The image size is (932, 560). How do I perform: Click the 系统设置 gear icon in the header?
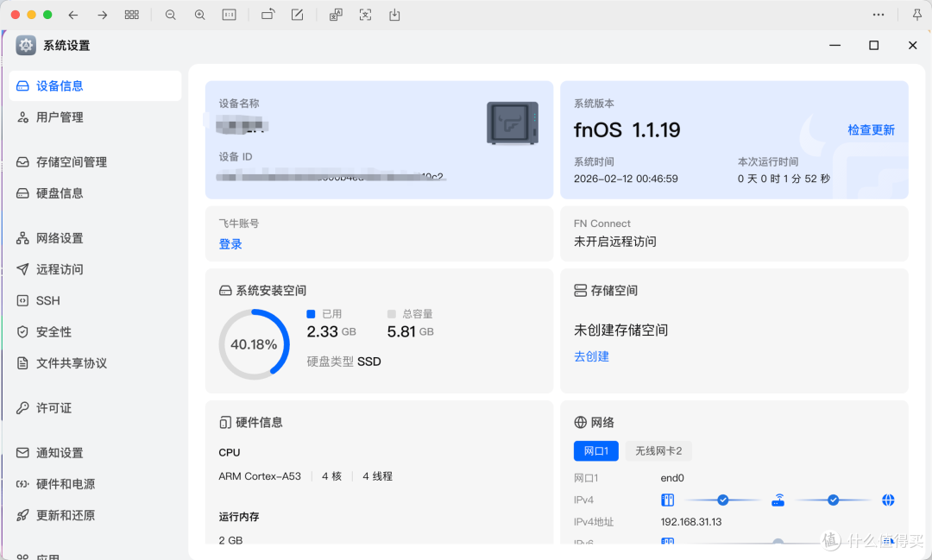tap(26, 45)
